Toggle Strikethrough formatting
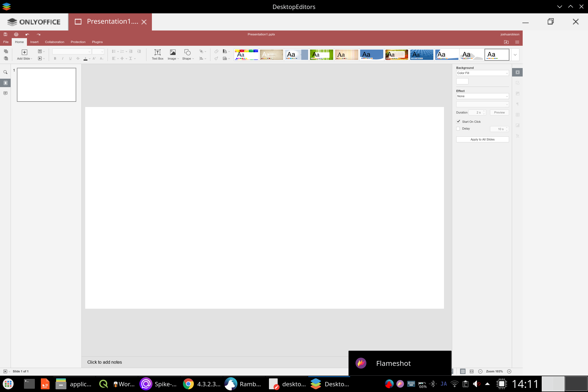Screen dimensions: 588x392 [x=78, y=59]
